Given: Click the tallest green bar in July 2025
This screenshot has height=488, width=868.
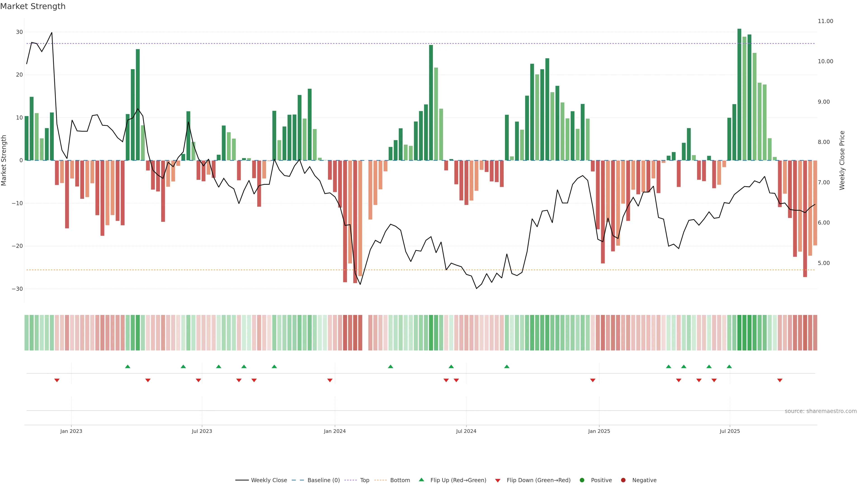Looking at the screenshot, I should pos(739,94).
